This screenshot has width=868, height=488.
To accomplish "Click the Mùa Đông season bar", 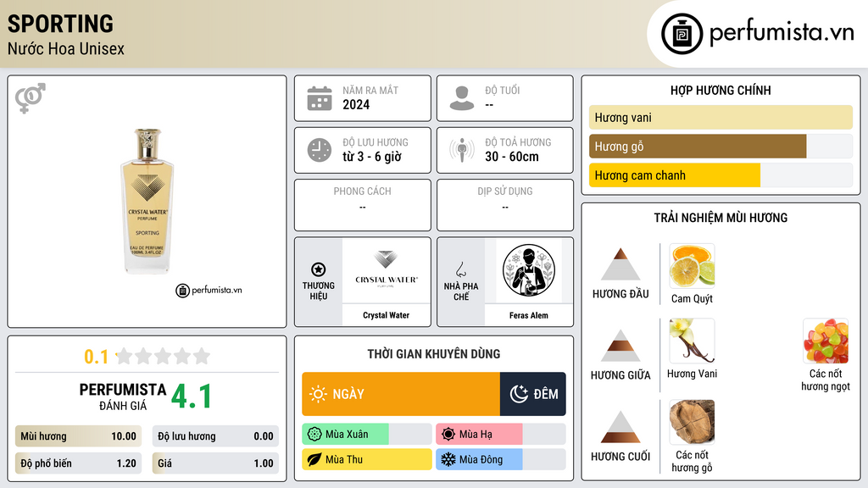I will click(501, 460).
